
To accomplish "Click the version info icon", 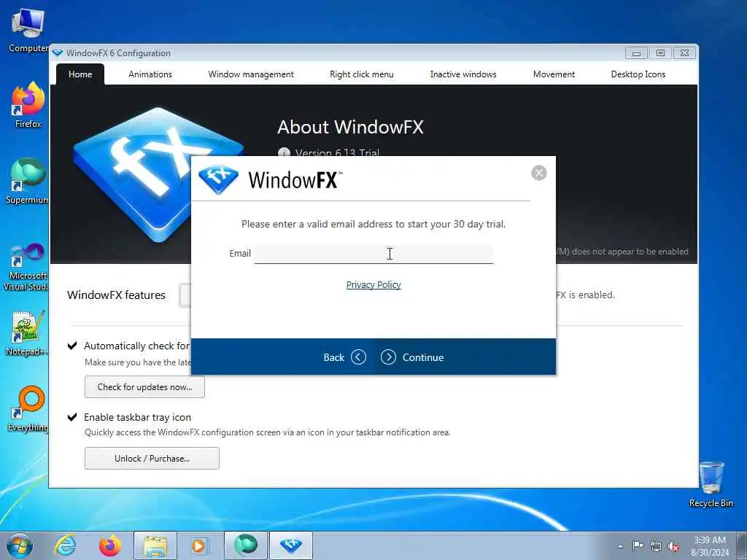I will tap(284, 152).
